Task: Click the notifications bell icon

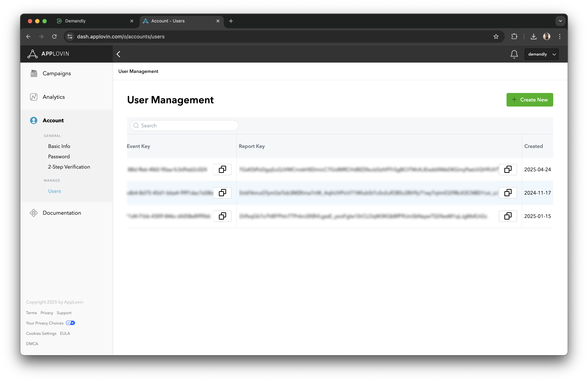Action: [x=514, y=54]
